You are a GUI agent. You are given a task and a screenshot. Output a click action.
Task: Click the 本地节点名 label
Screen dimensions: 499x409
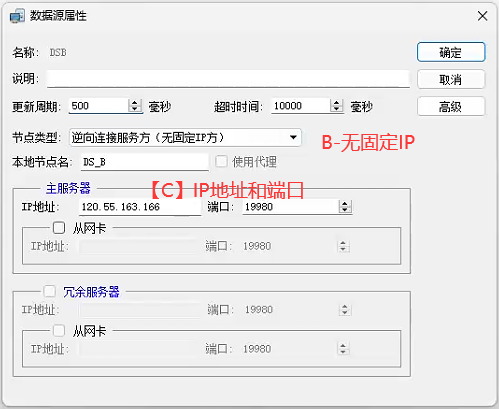click(x=42, y=162)
